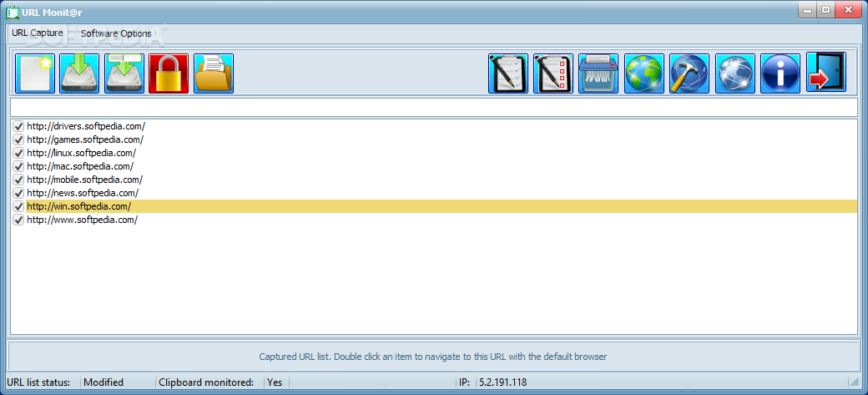868x395 pixels.
Task: Select the http://mobile.softpedia.com/ entry
Action: click(x=84, y=180)
